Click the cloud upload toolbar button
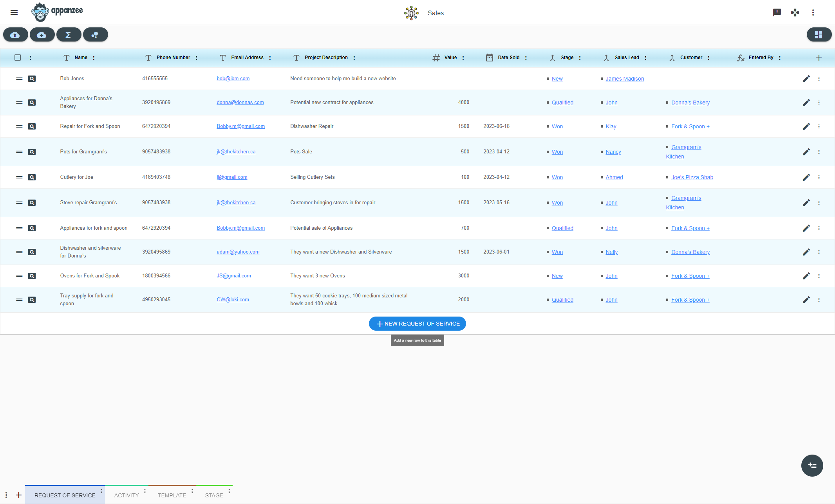This screenshot has width=835, height=504. pyautogui.click(x=15, y=35)
